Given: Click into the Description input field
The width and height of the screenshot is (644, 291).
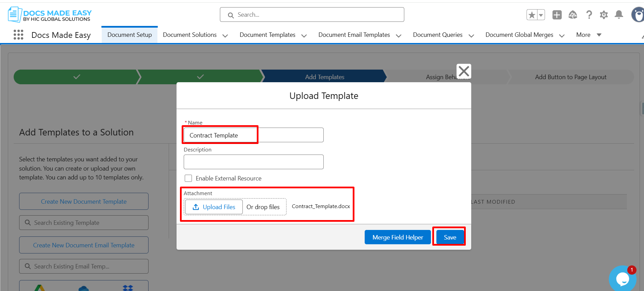Looking at the screenshot, I should coord(253,162).
